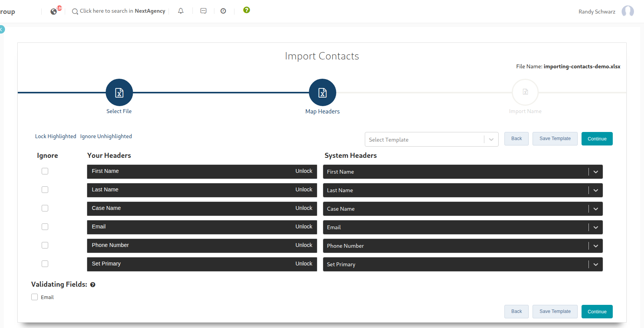Tick the Ignore checkbox for Phone Number
The width and height of the screenshot is (644, 328).
(45, 245)
